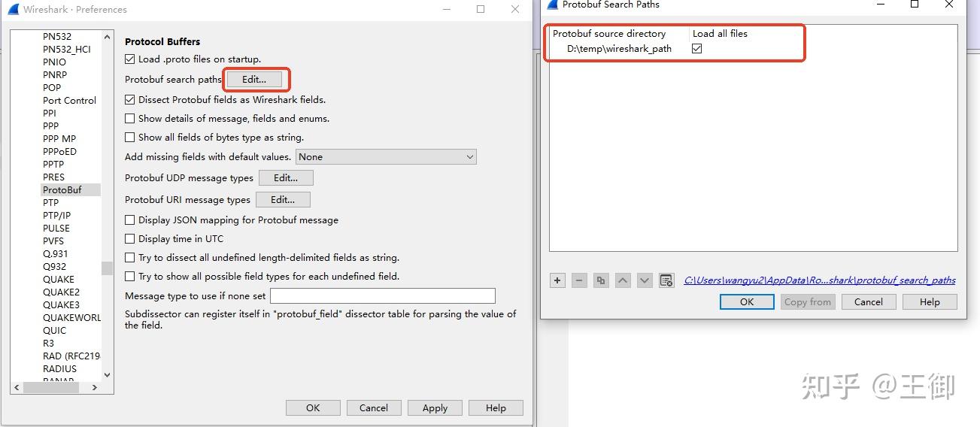Enable dissect undefined length-delimited fields as string
Image resolution: width=980 pixels, height=427 pixels.
130,258
